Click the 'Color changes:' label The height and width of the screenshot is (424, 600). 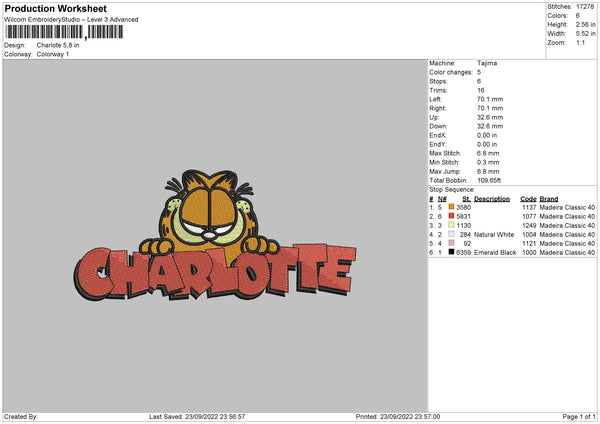point(451,72)
